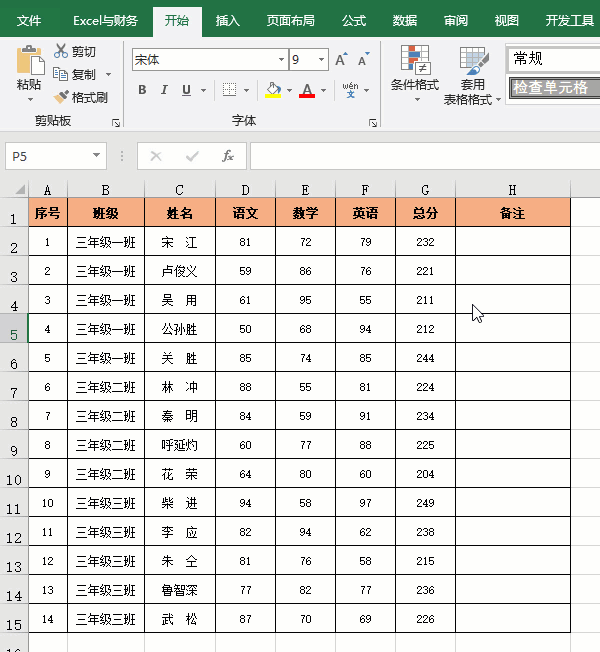This screenshot has width=600, height=652.
Task: Select the 语文 header cell
Action: pyautogui.click(x=245, y=212)
